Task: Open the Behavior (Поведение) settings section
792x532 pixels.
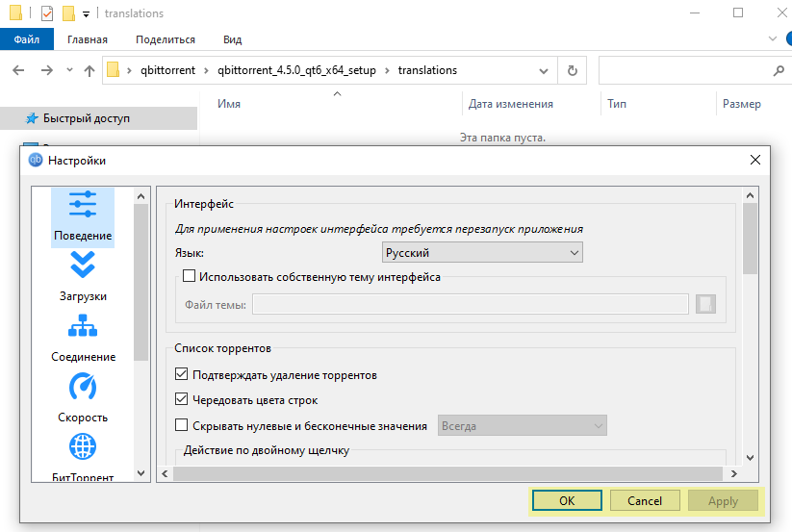Action: pos(82,216)
